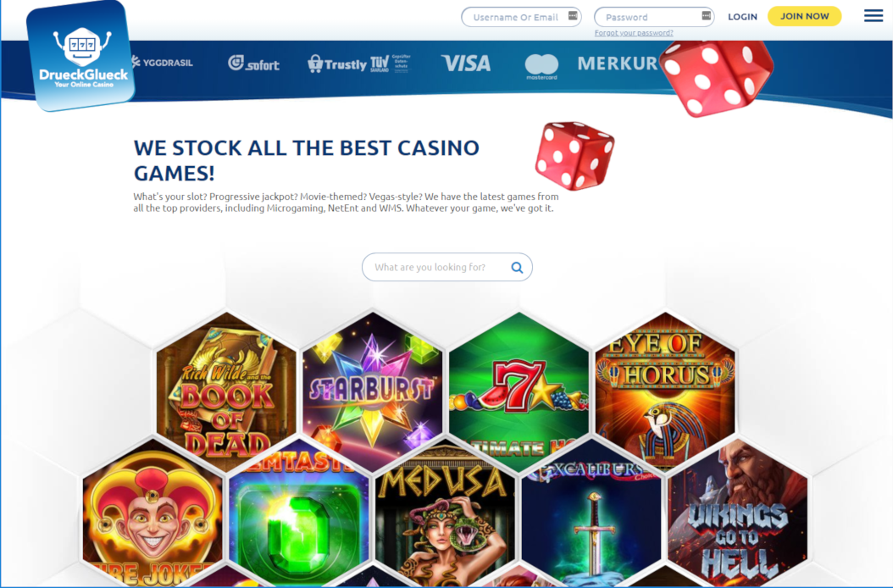Click the Visa payment logo
893x588 pixels.
(x=466, y=64)
